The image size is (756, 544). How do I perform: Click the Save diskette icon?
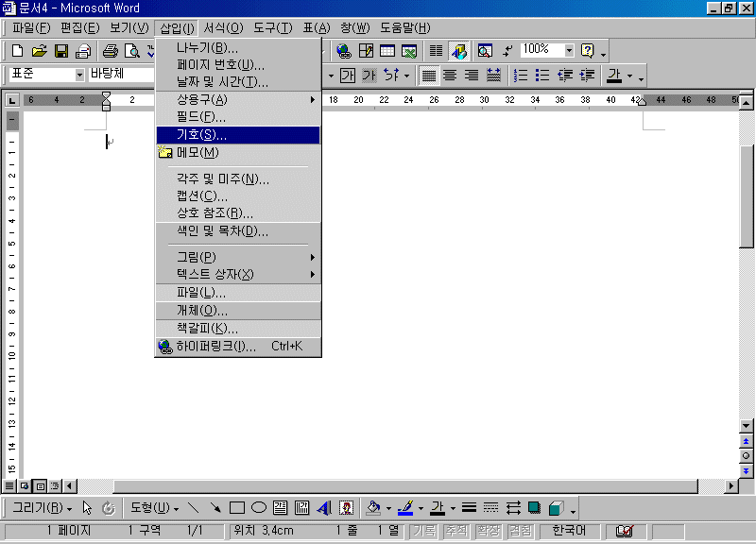(x=61, y=51)
